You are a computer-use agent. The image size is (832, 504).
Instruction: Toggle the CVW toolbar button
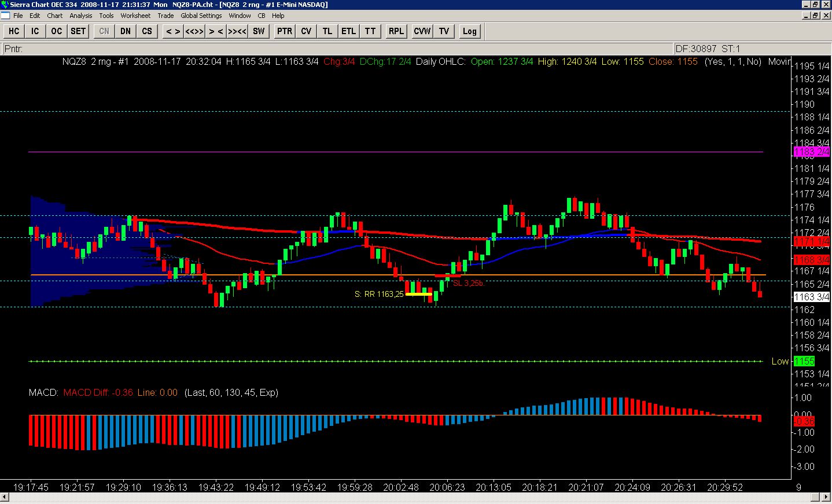[422, 31]
